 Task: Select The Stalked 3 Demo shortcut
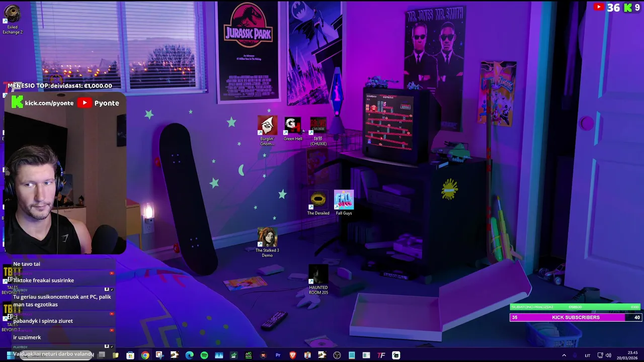[x=267, y=242]
